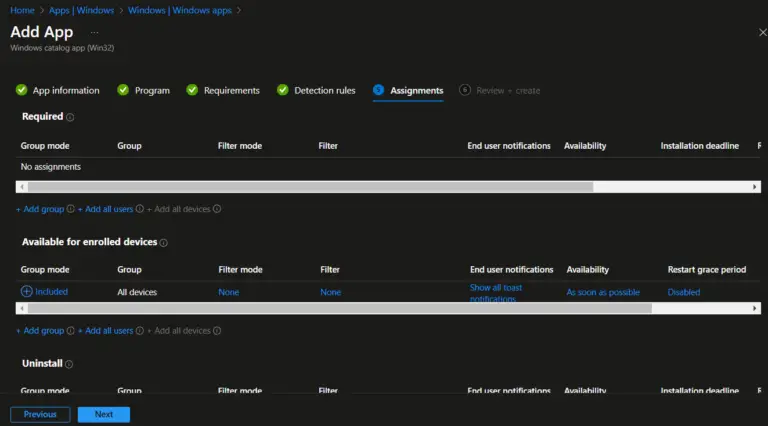
Task: Click right arrow of Required table scrollbar
Action: click(755, 187)
